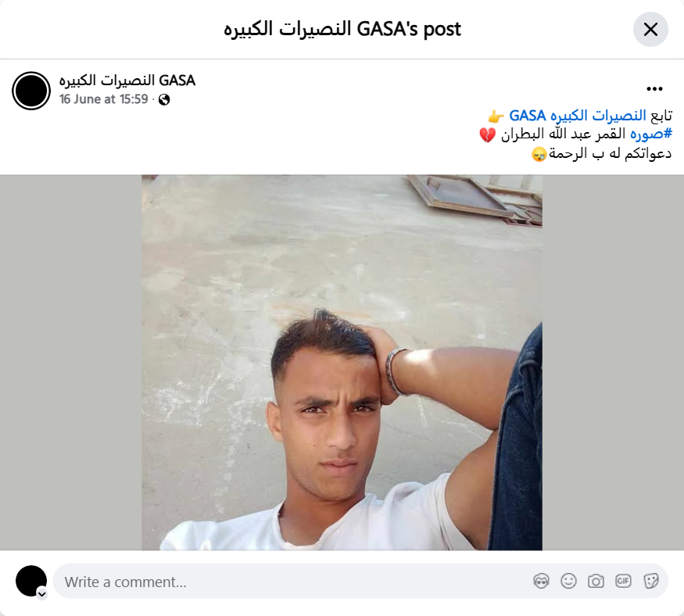Close the post dialog with the X button
This screenshot has width=684, height=616.
point(650,29)
